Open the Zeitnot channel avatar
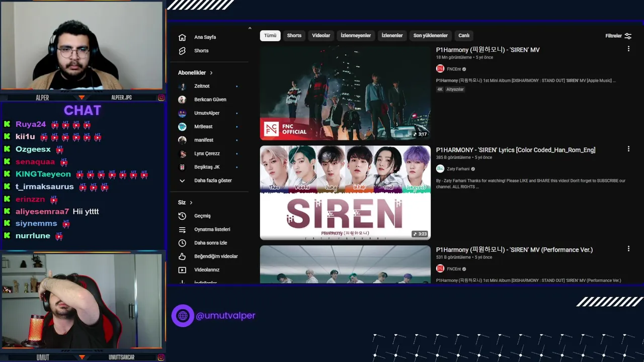 182,86
